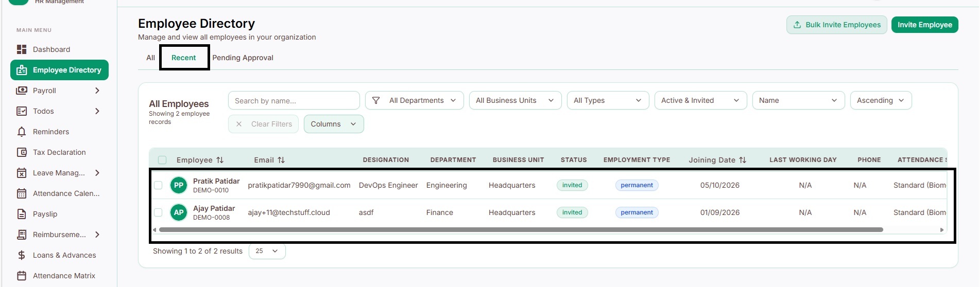Click the Payroll money icon

coord(22,91)
